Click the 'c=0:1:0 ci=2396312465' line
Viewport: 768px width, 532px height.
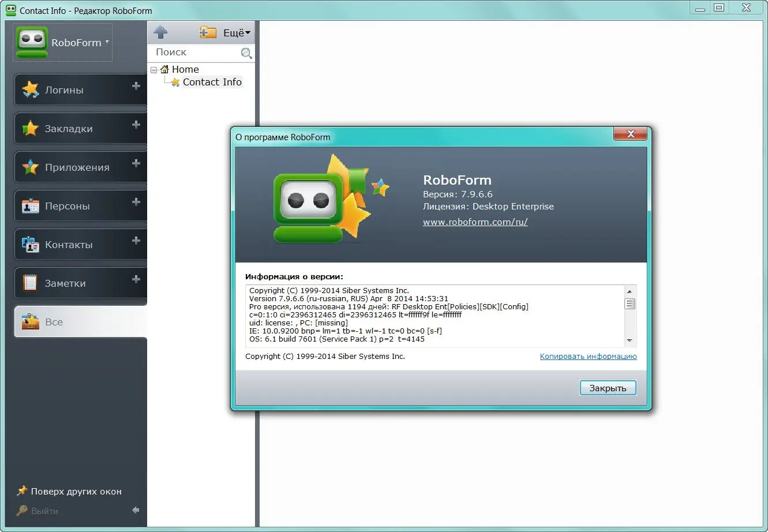355,315
